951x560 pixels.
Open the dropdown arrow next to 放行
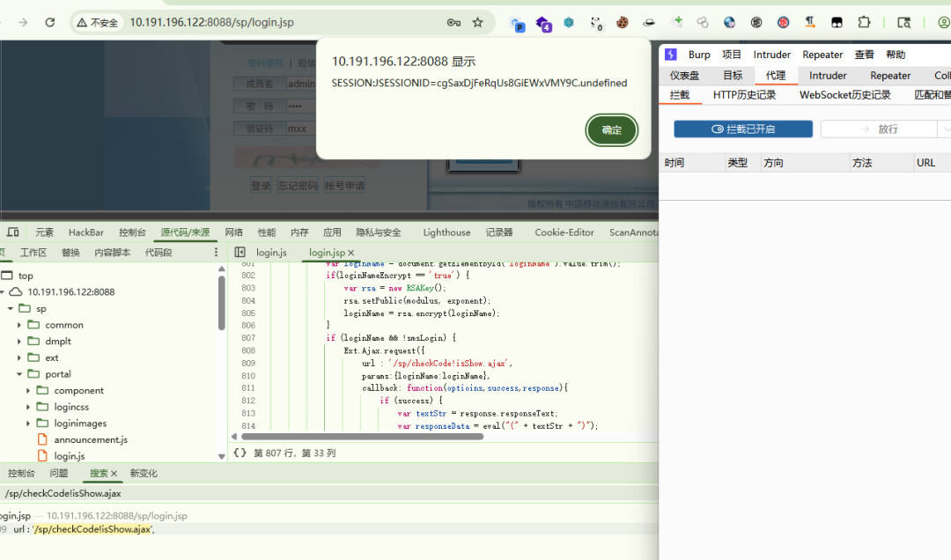[x=944, y=129]
